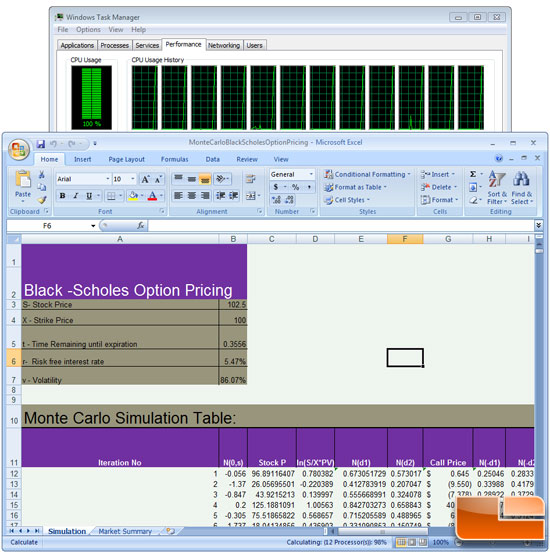Screen dimensions: 550x552
Task: Open the Formulas ribbon tab
Action: click(174, 159)
